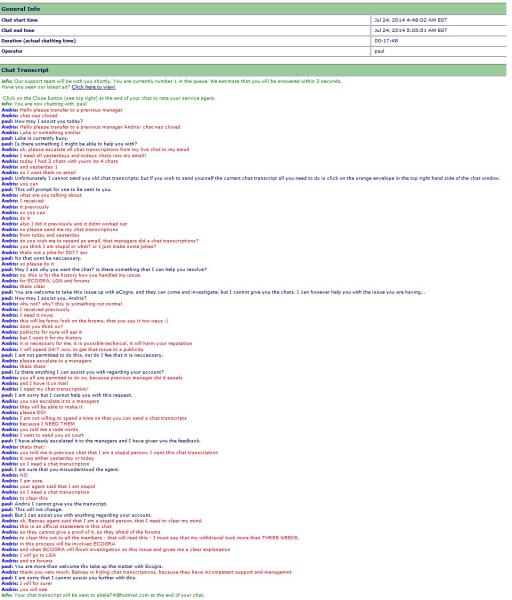Click 'This will not change.' line
The width and height of the screenshot is (512, 600).
click(x=32, y=510)
